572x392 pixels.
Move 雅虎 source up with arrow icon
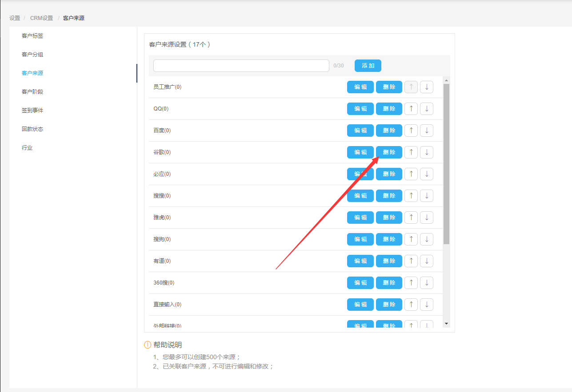coord(411,218)
